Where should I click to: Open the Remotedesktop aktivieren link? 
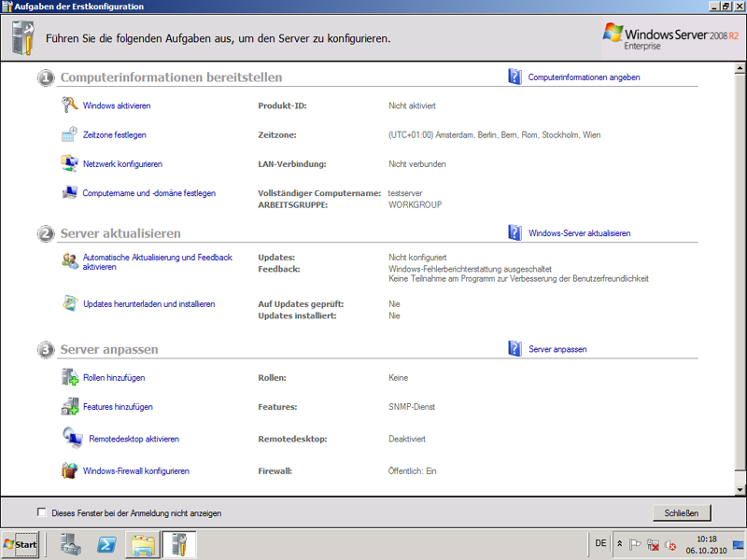(134, 439)
